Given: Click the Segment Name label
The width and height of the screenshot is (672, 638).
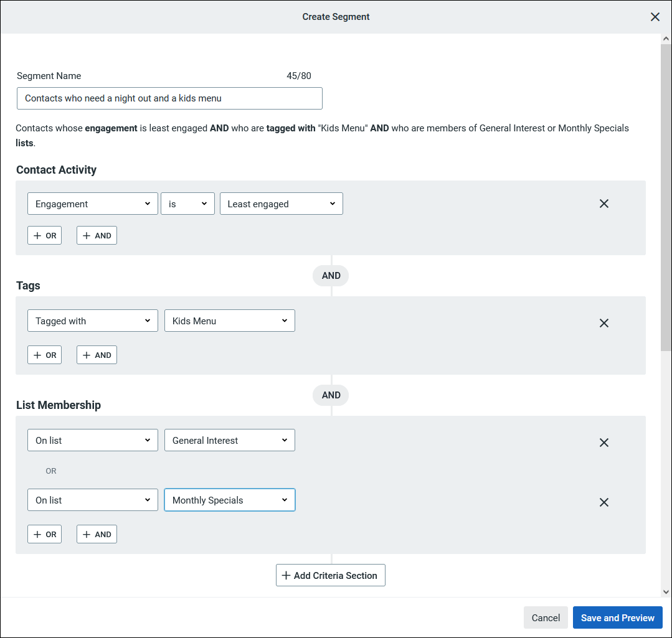Looking at the screenshot, I should 49,76.
